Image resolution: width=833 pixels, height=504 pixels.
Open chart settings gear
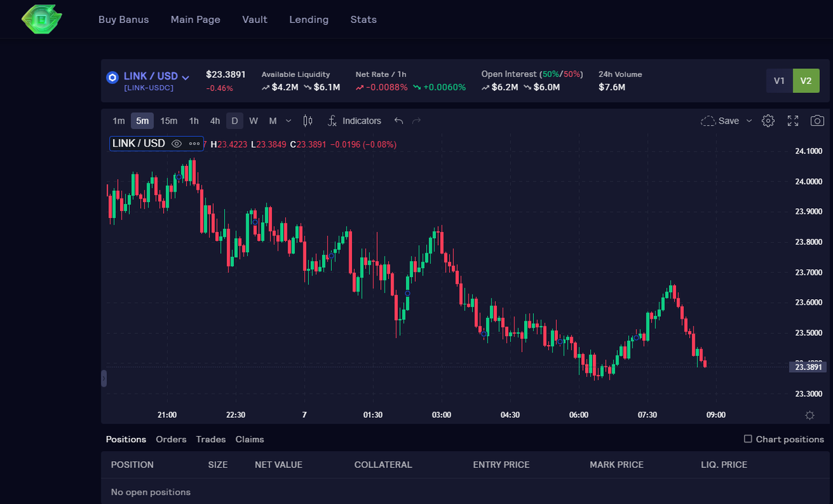[768, 121]
